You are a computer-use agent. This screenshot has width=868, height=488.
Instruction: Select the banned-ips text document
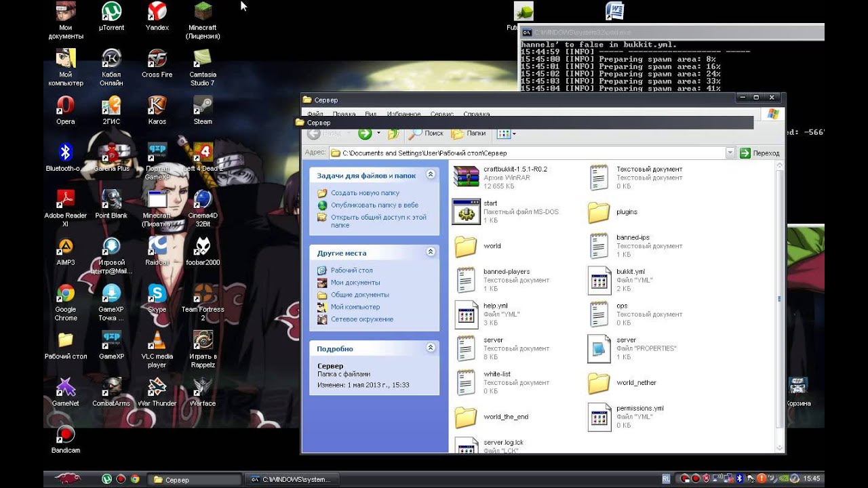pos(635,246)
